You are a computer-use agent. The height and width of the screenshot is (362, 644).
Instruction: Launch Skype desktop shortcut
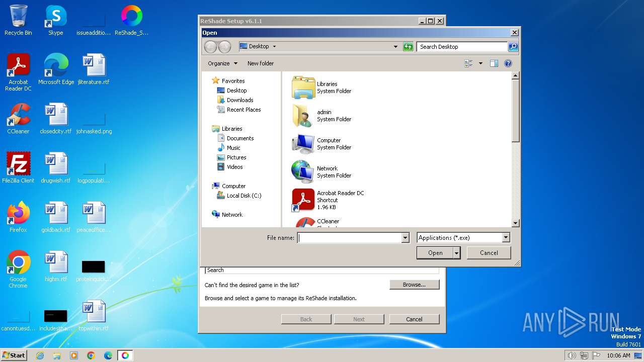click(x=55, y=20)
